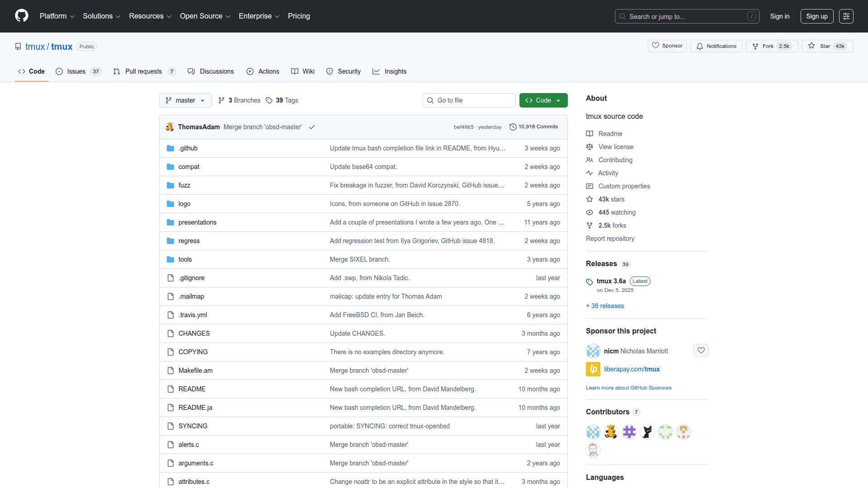Open the master branch dropdown
The image size is (868, 488).
click(x=185, y=100)
